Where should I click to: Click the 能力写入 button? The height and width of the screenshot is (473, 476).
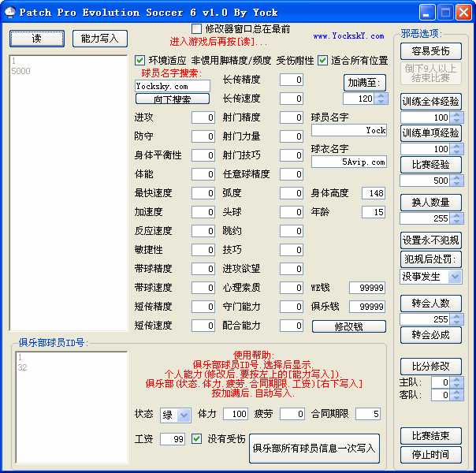[100, 39]
